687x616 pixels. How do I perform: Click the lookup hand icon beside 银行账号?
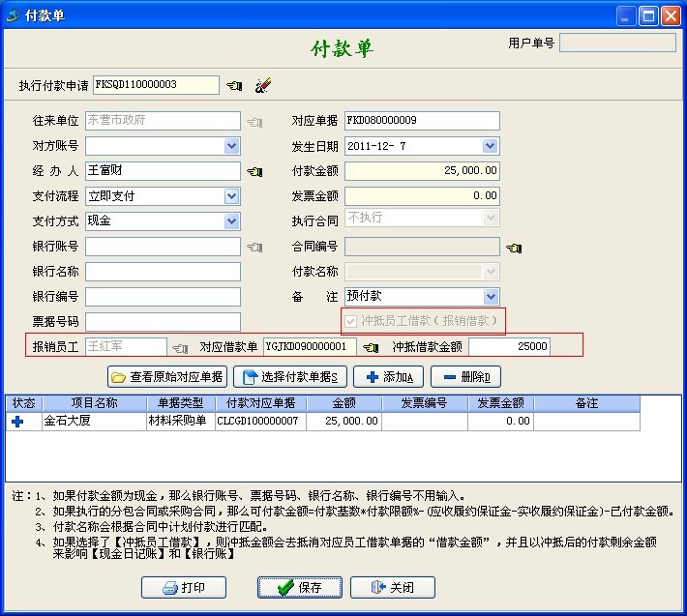point(254,248)
